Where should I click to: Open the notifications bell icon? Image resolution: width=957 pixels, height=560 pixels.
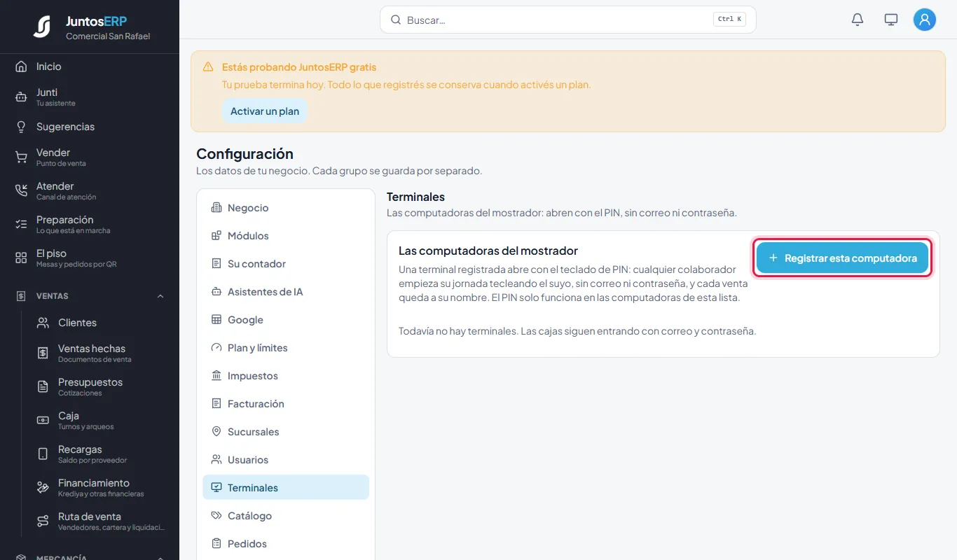click(858, 20)
